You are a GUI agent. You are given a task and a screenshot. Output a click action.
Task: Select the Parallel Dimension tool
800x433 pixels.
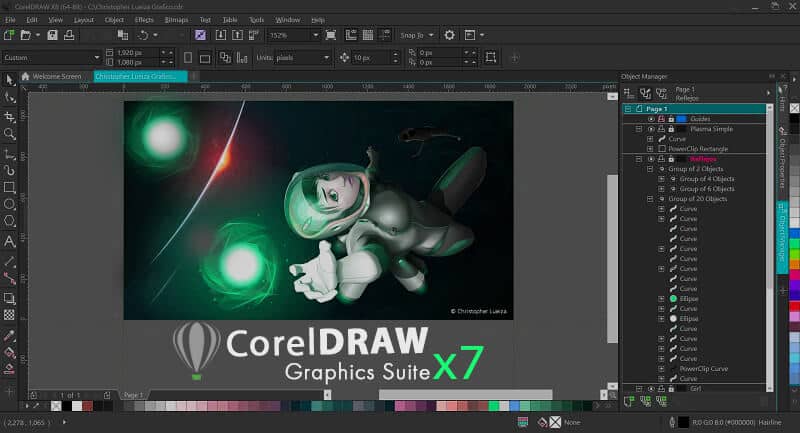(x=9, y=262)
